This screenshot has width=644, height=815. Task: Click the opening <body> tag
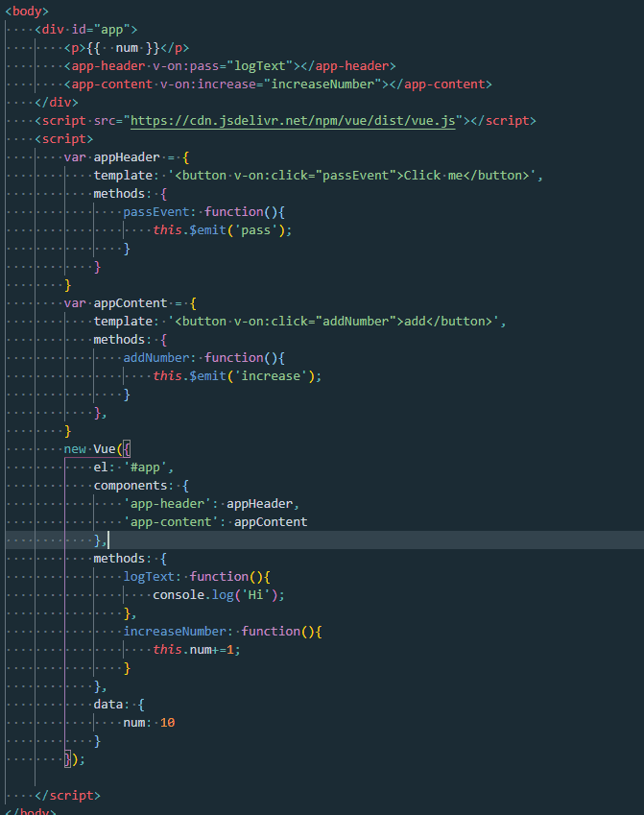pyautogui.click(x=27, y=11)
